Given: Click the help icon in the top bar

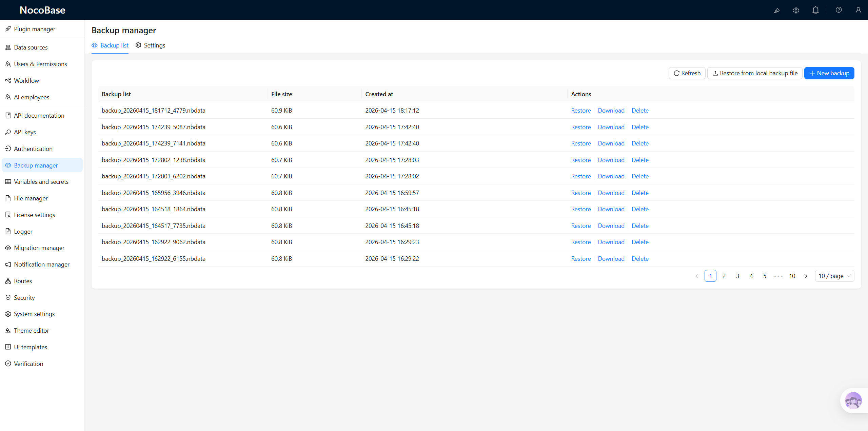Looking at the screenshot, I should coord(839,10).
